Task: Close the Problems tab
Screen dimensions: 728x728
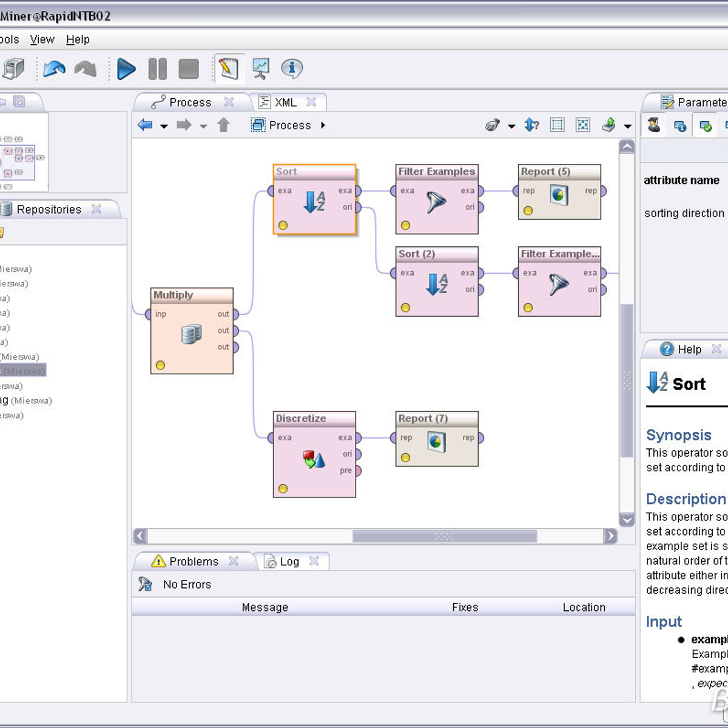Action: pos(234,561)
